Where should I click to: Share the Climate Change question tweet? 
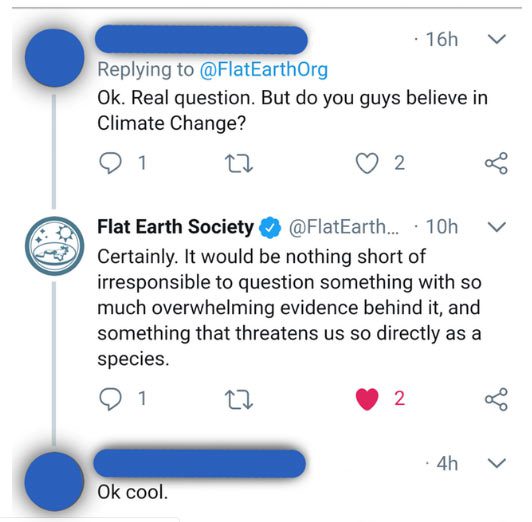tap(496, 163)
